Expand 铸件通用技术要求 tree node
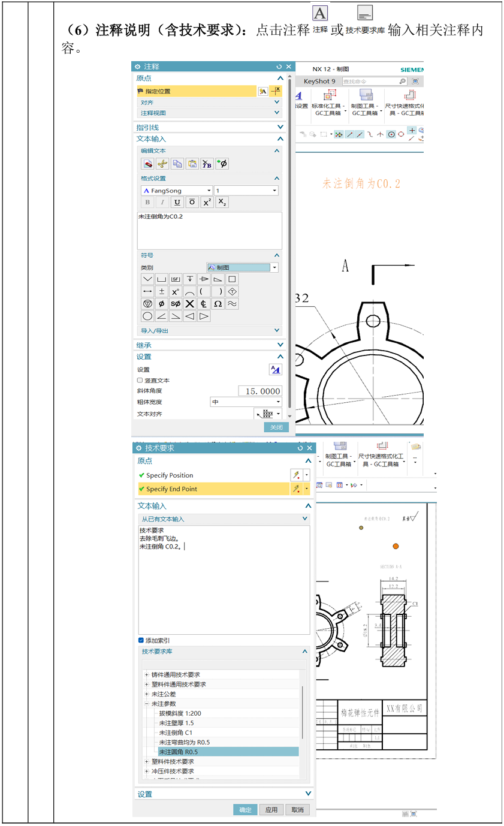Image resolution: width=504 pixels, height=826 pixels. [x=147, y=675]
